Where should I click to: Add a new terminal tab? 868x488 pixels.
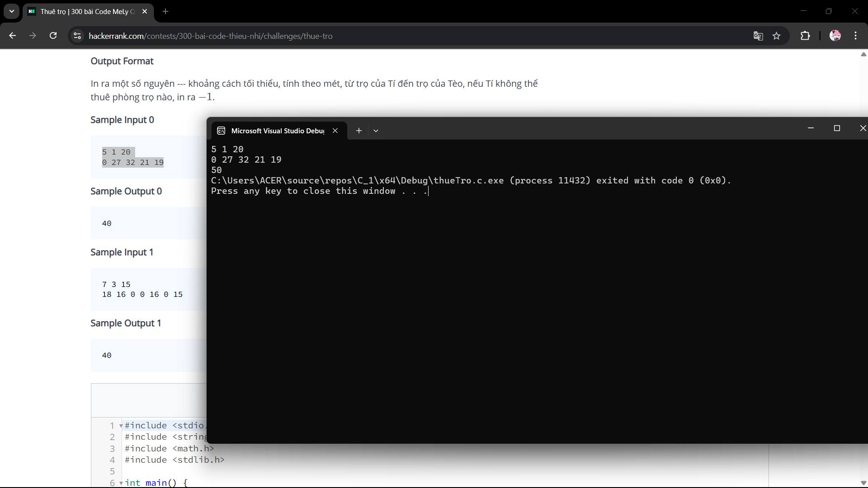[359, 131]
